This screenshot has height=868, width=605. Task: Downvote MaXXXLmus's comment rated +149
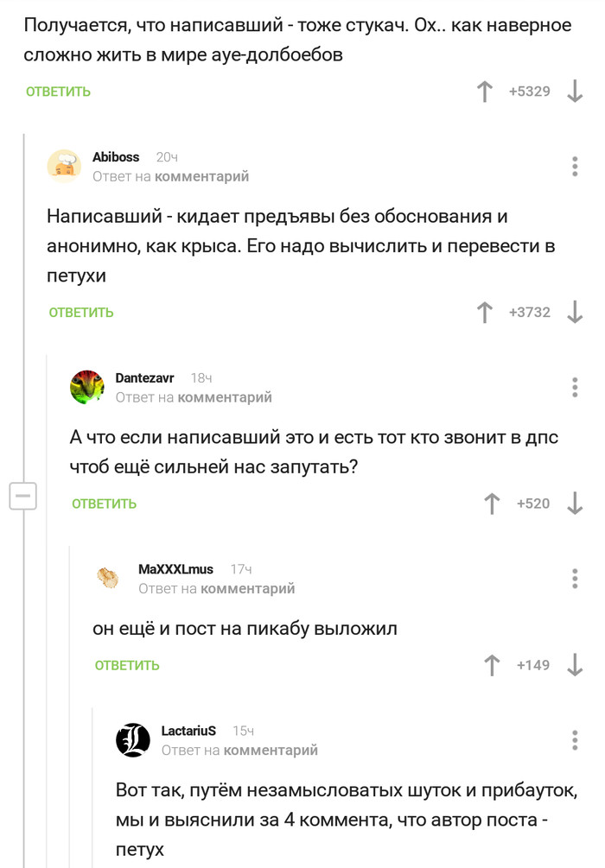click(x=575, y=665)
